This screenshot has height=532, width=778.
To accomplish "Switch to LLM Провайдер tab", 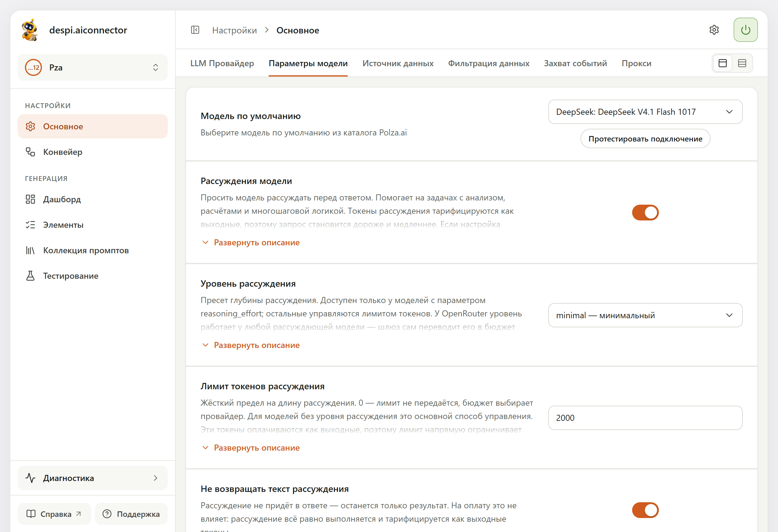I will [222, 63].
